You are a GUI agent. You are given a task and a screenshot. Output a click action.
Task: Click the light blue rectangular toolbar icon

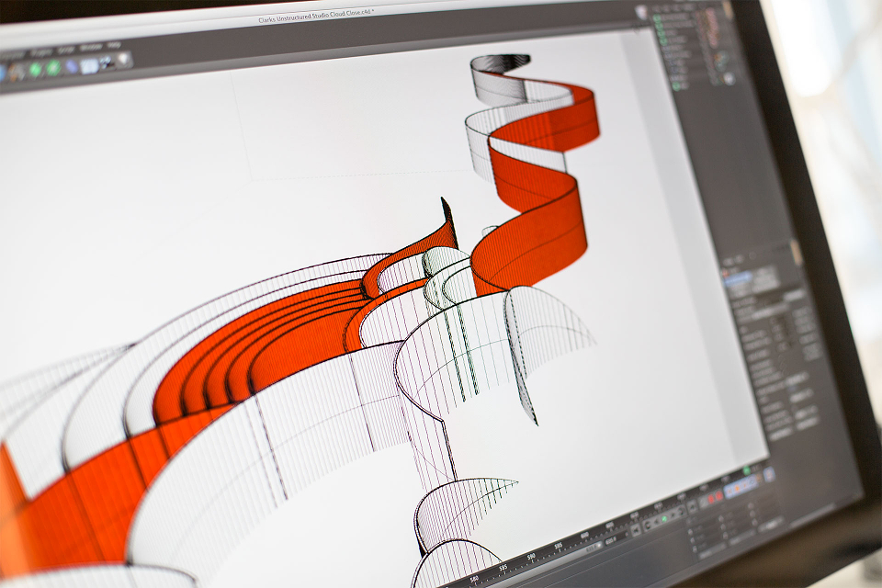click(x=89, y=64)
